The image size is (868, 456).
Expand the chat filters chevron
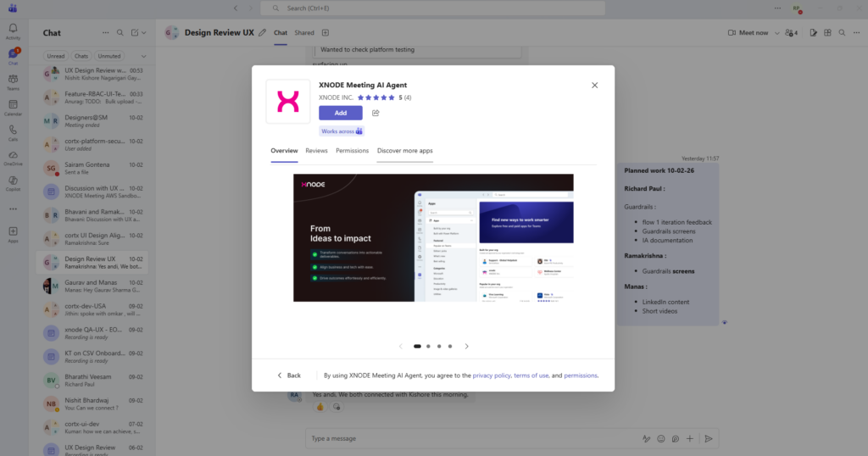(143, 56)
